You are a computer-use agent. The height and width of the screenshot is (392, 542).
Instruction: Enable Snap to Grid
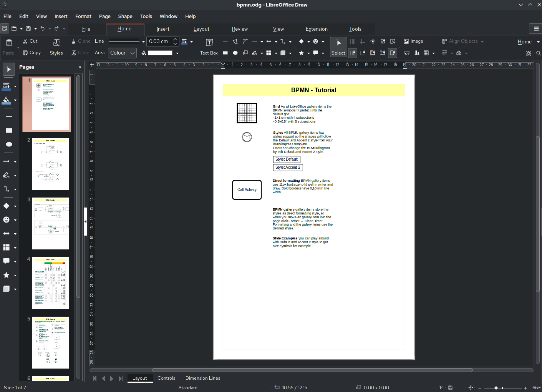[x=353, y=53]
